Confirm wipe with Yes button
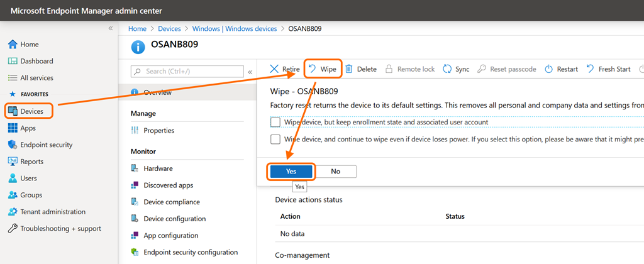Viewport: 644px width, 264px height. point(291,171)
